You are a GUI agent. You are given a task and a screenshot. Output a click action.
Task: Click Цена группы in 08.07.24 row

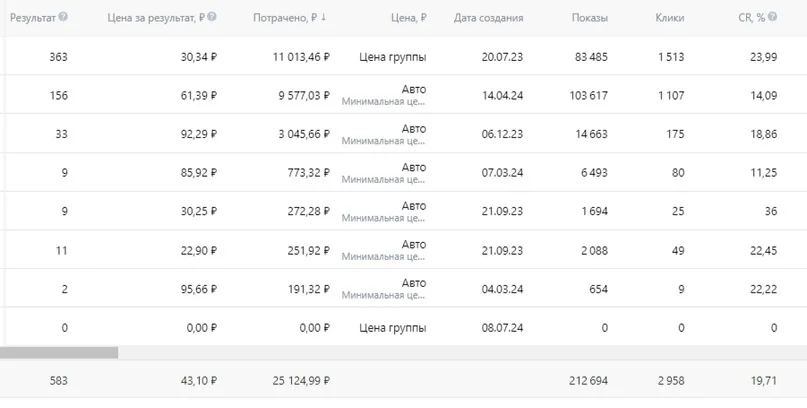[393, 328]
